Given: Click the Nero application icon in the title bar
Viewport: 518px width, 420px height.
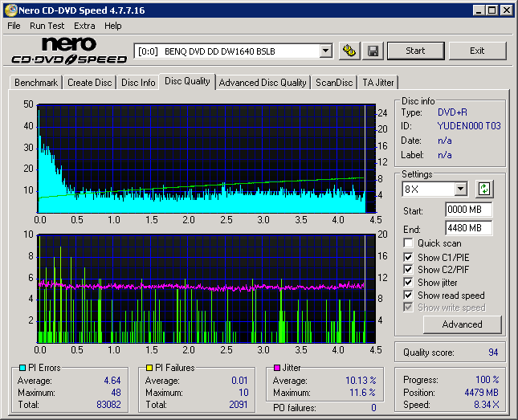Looking at the screenshot, I should coord(10,10).
